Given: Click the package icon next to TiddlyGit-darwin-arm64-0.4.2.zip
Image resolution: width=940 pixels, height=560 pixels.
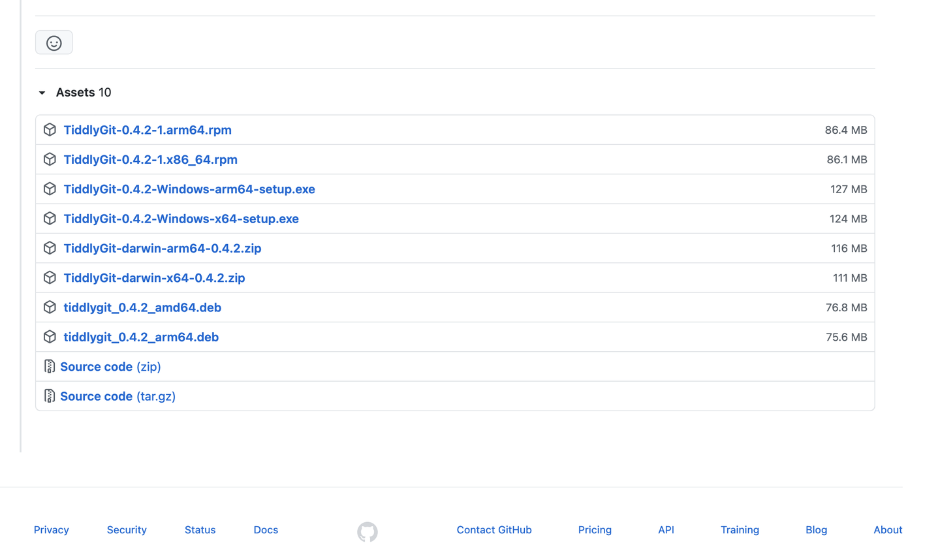Looking at the screenshot, I should coord(50,248).
